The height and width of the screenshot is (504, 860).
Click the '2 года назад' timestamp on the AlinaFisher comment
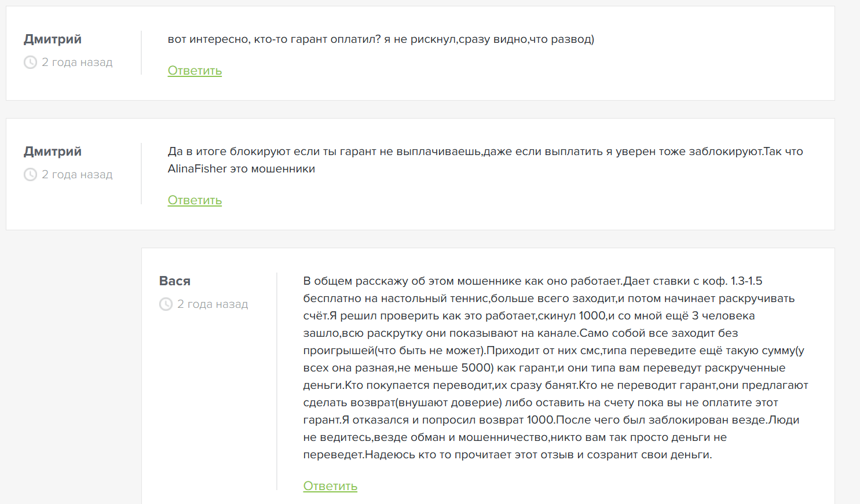[77, 175]
